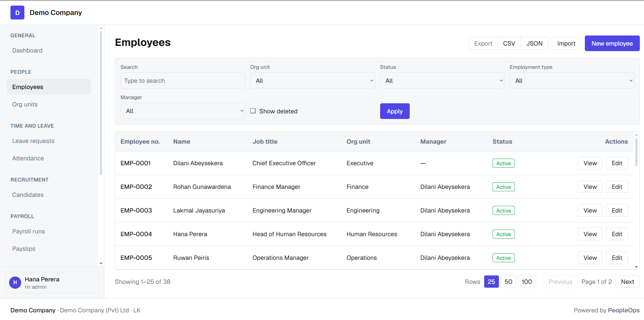The image size is (644, 320).
Task: View Hana Perera's employee row
Action: pyautogui.click(x=590, y=234)
